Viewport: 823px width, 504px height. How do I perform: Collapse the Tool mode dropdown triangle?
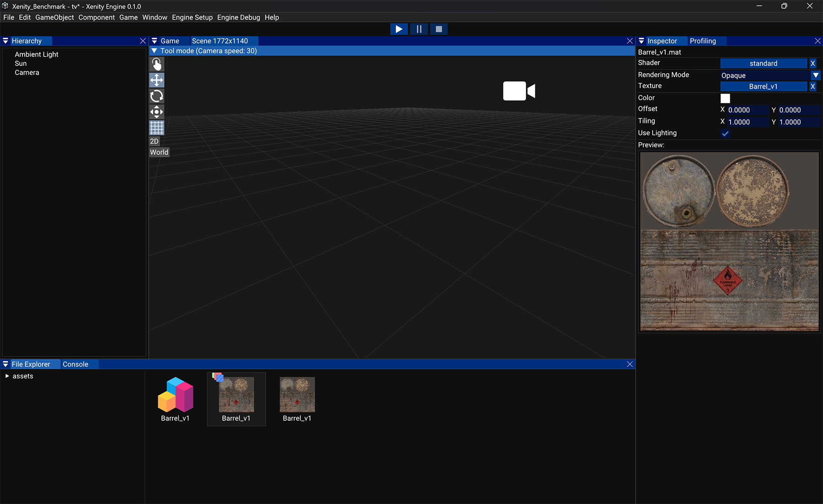tap(155, 51)
